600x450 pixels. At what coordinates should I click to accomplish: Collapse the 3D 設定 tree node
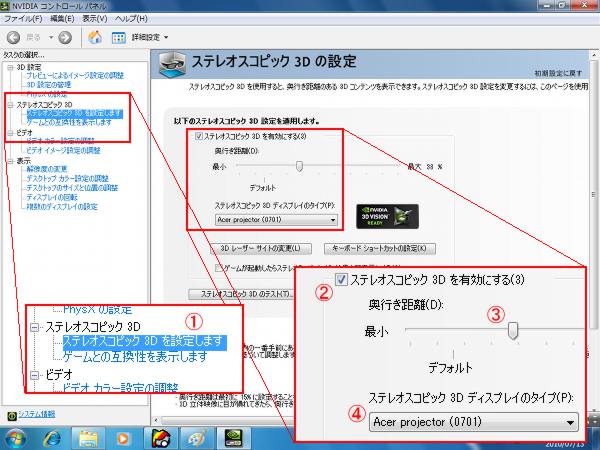coord(10,67)
